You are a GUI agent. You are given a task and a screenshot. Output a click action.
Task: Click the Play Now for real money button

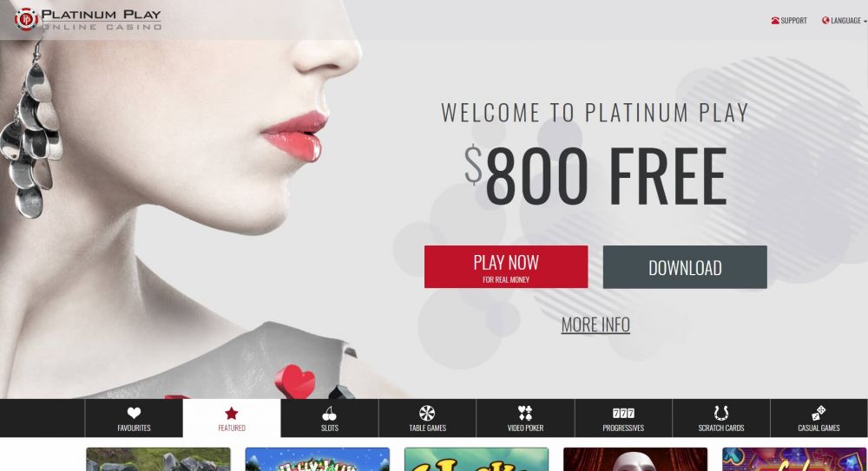click(506, 267)
